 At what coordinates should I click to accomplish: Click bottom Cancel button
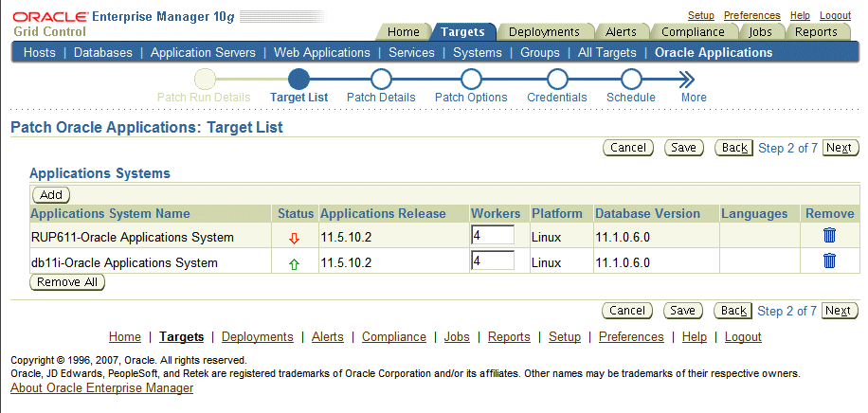[x=627, y=311]
